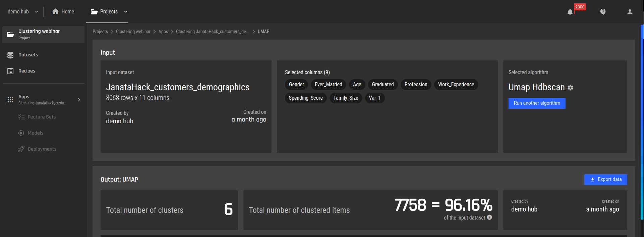Go to Apps breadcrumb link

click(x=163, y=32)
